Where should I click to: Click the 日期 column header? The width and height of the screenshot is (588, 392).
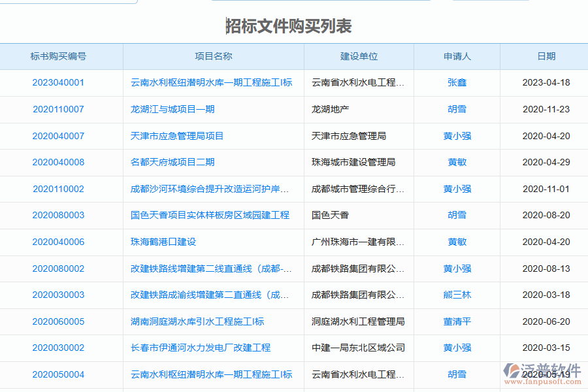[x=546, y=56]
